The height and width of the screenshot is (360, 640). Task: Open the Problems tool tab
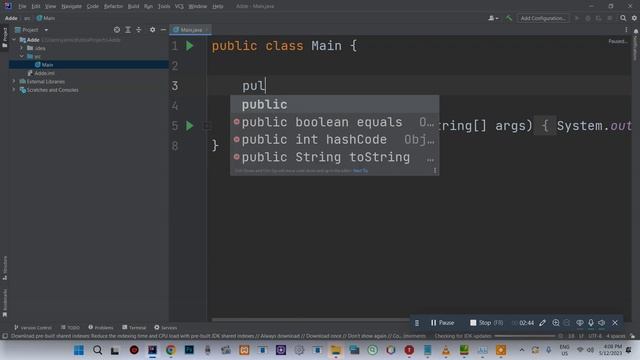pos(100,327)
